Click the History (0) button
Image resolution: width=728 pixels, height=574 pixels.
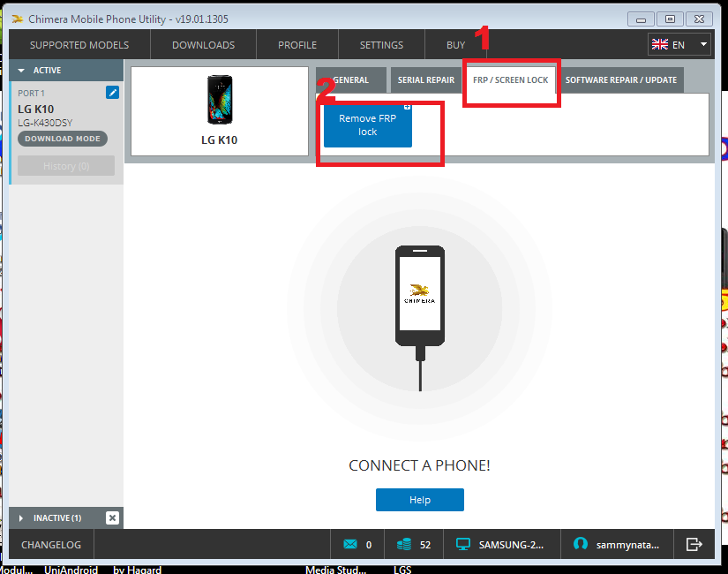[66, 166]
